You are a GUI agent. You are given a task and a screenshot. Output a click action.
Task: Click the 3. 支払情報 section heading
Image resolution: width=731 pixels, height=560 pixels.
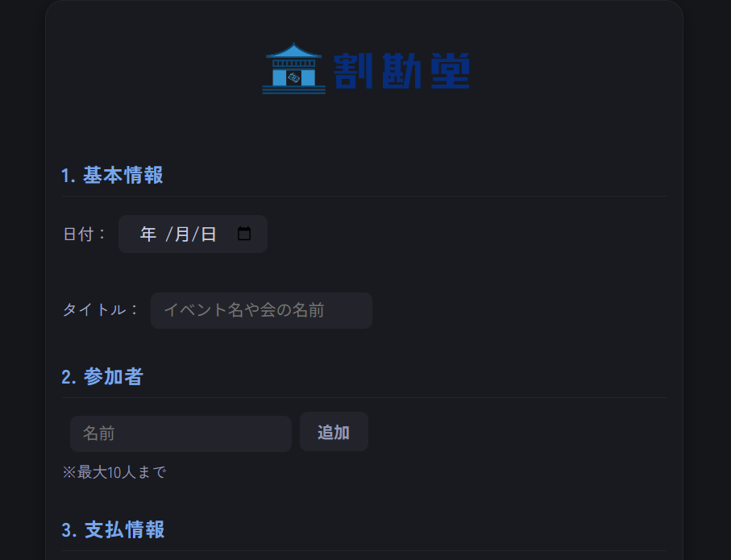(114, 530)
